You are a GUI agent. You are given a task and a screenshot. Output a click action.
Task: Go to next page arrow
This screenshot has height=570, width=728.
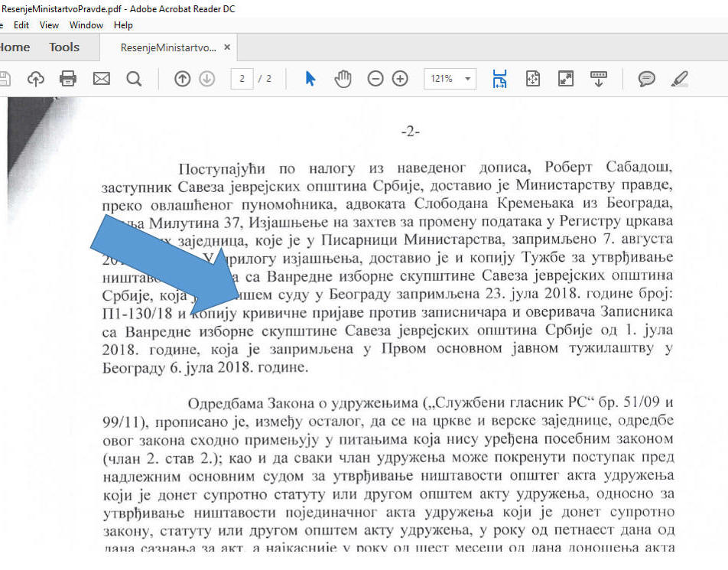[207, 79]
